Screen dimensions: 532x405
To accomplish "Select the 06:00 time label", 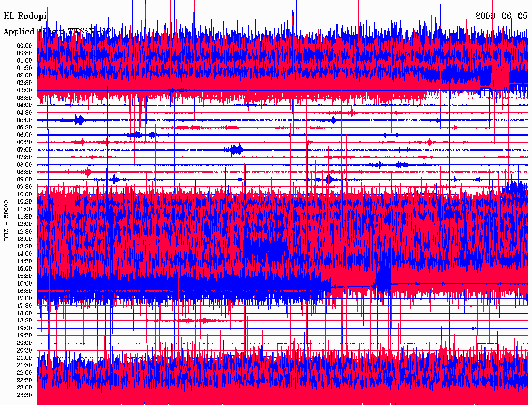I will coord(24,135).
